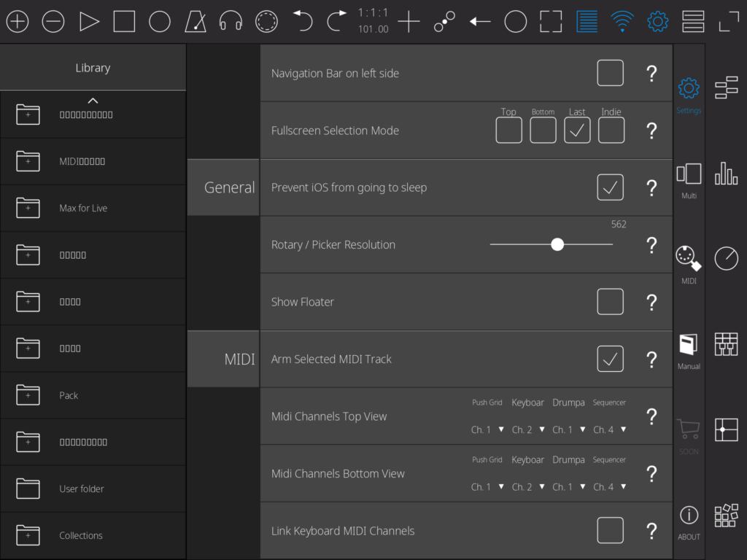747x560 pixels.
Task: Click the headphones icon in the toolbar
Action: (x=231, y=22)
